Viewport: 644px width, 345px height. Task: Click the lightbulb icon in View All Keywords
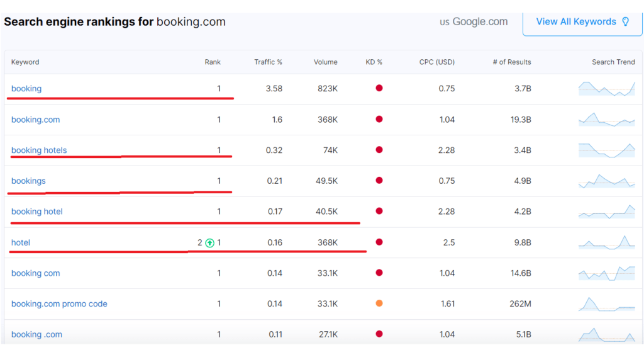click(x=626, y=22)
